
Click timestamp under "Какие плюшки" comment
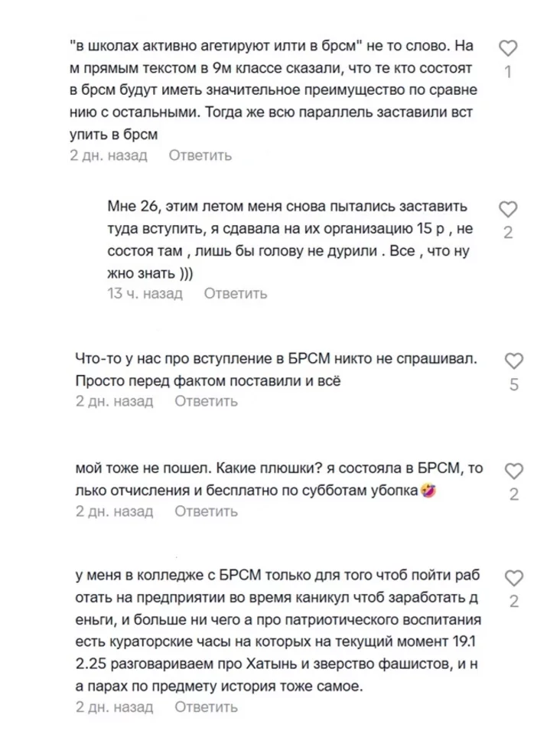pos(115,511)
